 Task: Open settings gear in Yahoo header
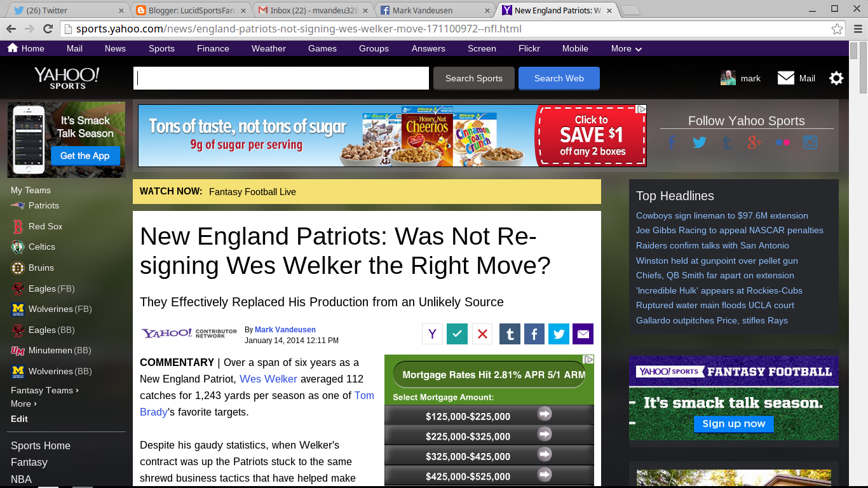pos(836,78)
